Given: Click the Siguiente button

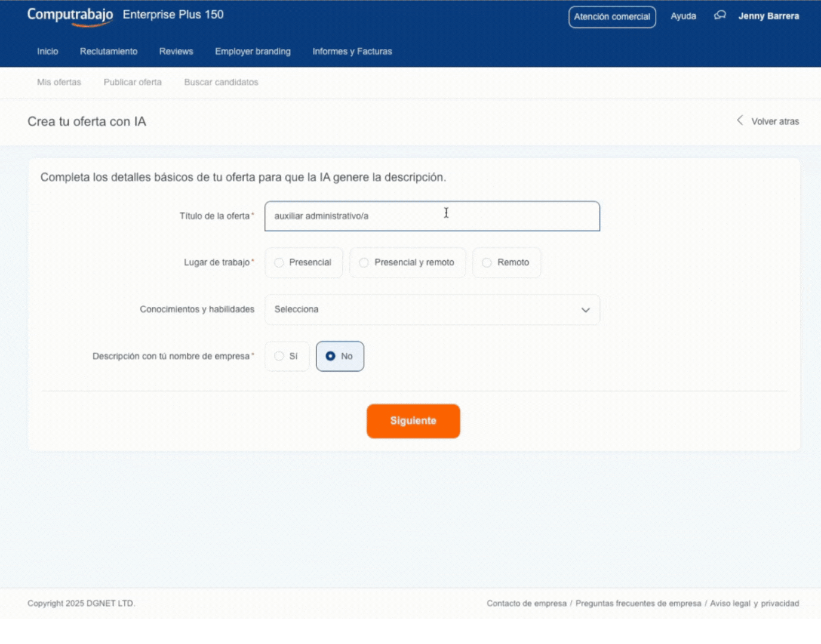Looking at the screenshot, I should [413, 421].
